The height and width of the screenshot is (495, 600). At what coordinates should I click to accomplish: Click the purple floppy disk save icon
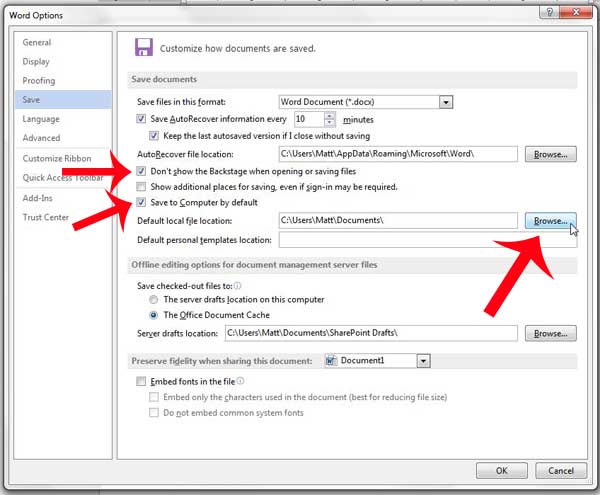point(144,47)
